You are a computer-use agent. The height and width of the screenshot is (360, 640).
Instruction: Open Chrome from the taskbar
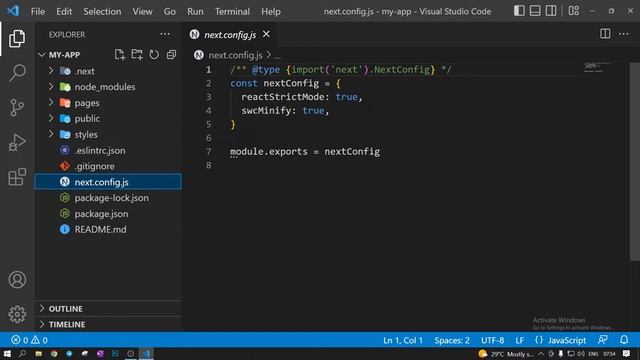[54, 354]
